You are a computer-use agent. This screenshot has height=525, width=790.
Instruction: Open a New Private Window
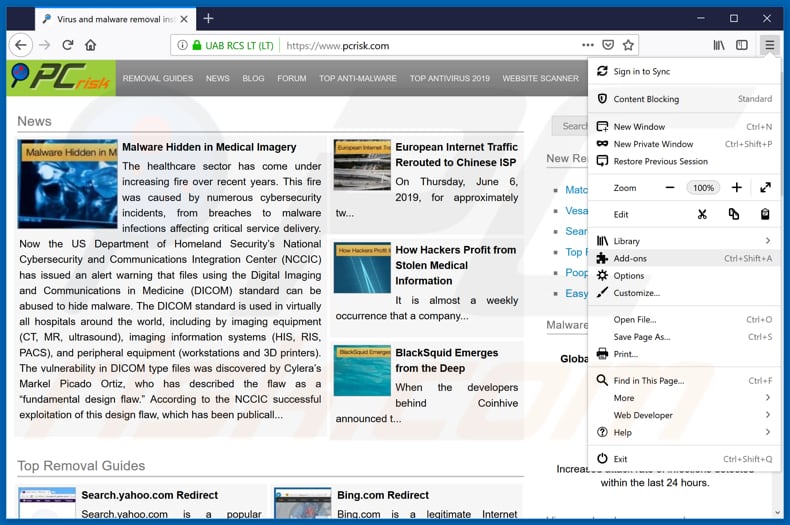coord(684,144)
